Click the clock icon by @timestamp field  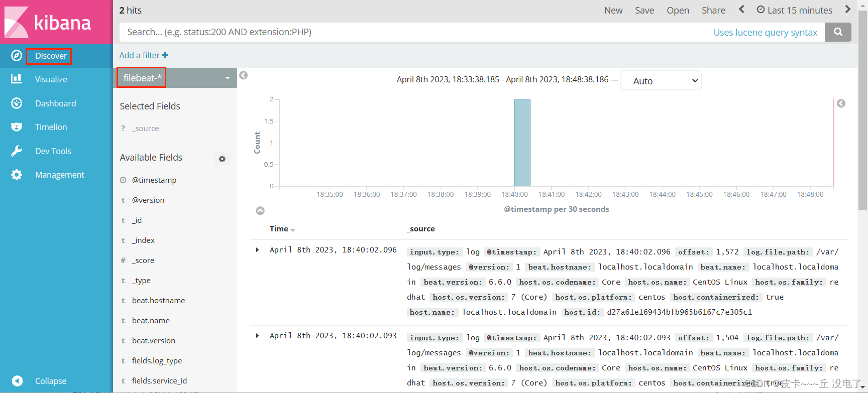click(x=123, y=180)
